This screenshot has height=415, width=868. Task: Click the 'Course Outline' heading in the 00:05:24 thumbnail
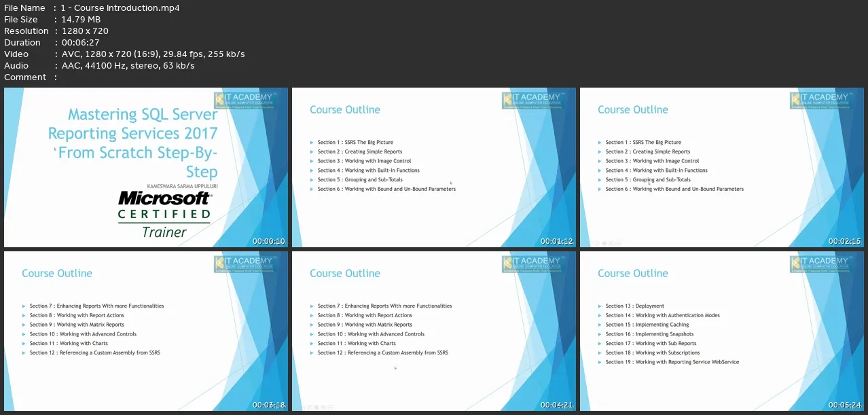(x=632, y=273)
